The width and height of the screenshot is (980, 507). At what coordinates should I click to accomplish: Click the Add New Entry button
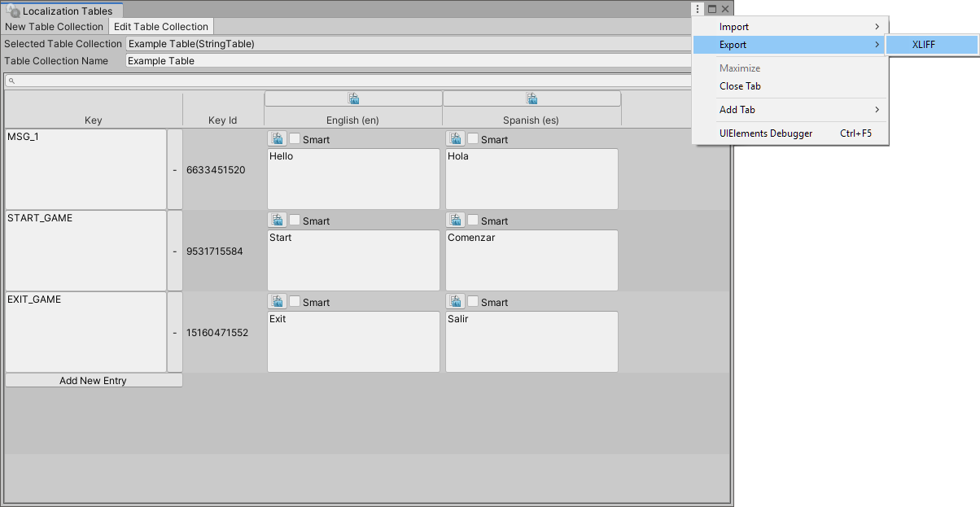[93, 381]
